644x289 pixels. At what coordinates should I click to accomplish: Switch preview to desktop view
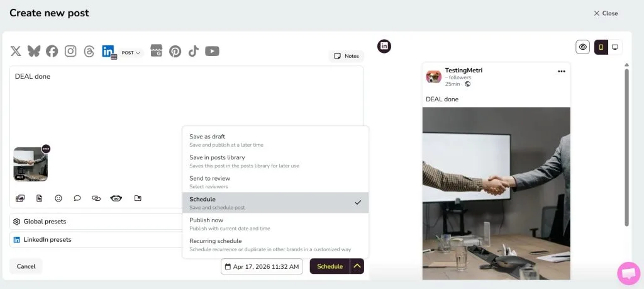click(x=615, y=47)
